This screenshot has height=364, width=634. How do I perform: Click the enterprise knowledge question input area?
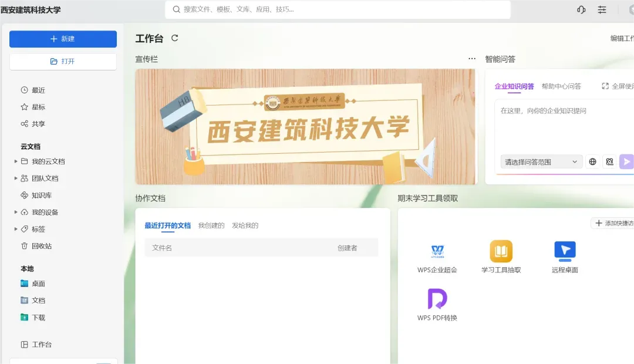pos(564,126)
